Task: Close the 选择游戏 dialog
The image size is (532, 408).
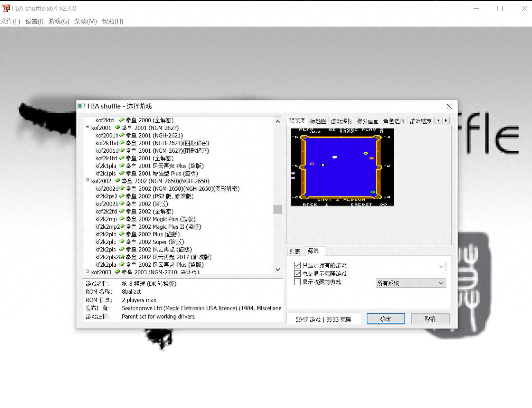Action: point(449,106)
